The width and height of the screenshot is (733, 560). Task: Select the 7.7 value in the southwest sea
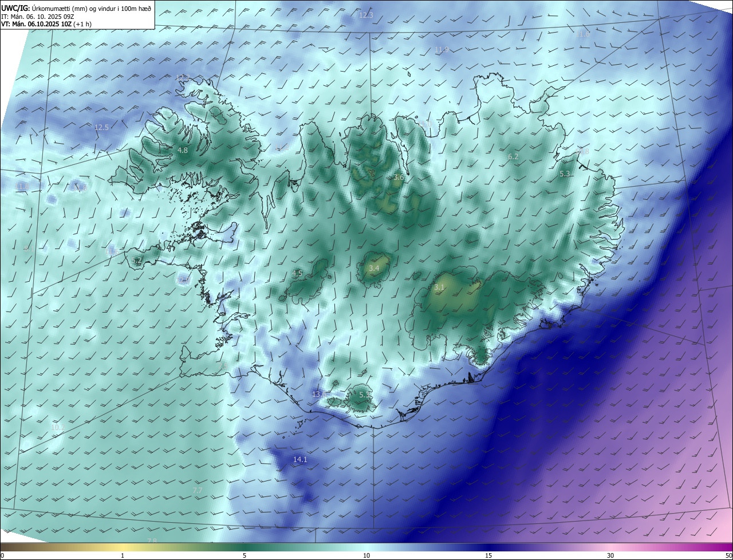pos(198,491)
